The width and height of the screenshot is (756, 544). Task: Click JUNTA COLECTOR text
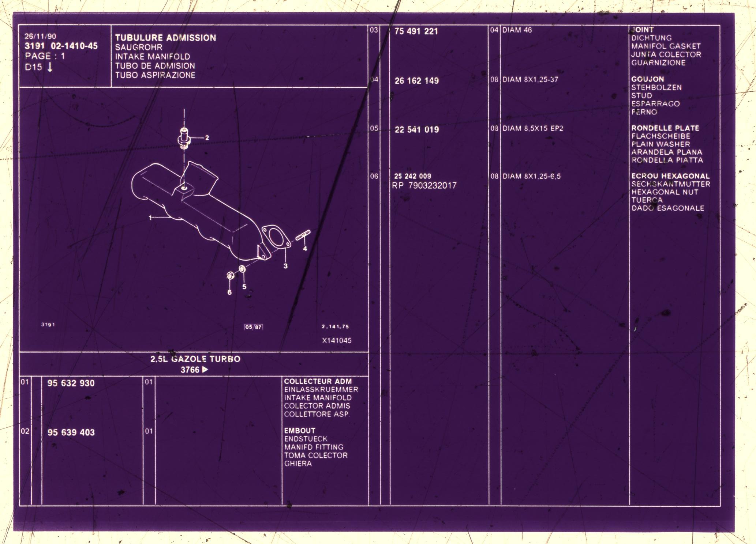pyautogui.click(x=666, y=54)
